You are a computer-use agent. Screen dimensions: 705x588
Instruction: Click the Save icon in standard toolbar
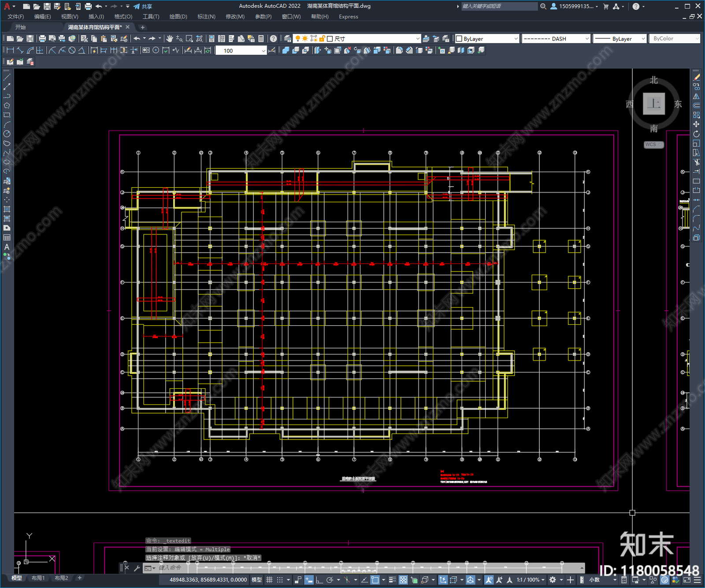click(x=30, y=39)
